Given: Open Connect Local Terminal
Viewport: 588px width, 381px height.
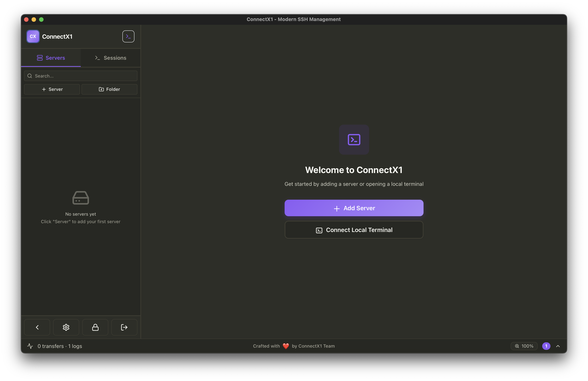Looking at the screenshot, I should click(354, 230).
